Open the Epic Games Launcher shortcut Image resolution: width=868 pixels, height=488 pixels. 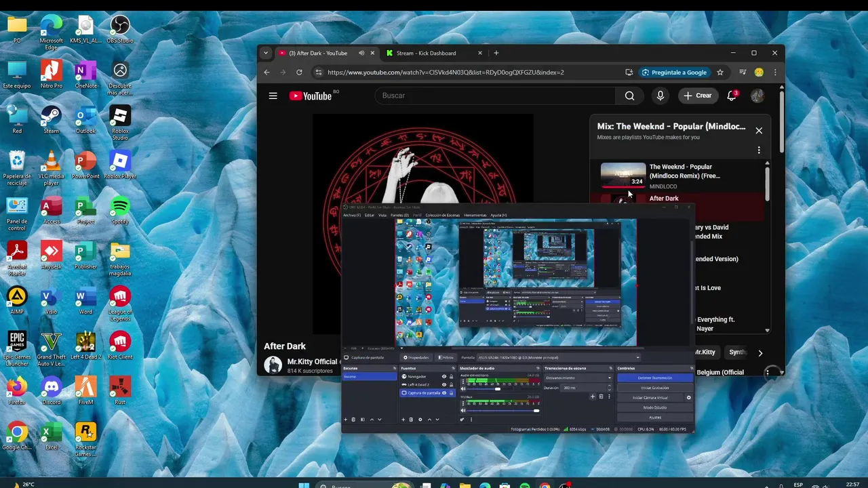pyautogui.click(x=17, y=348)
